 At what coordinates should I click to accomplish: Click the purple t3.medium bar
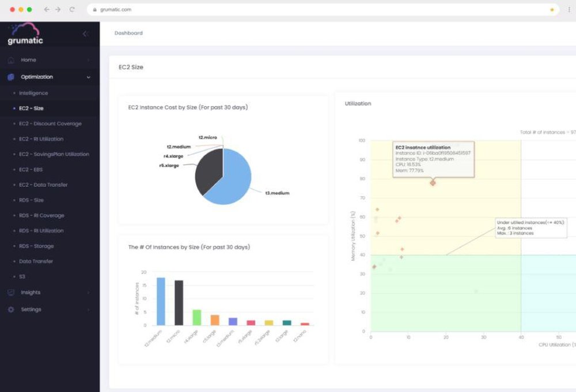[233, 322]
